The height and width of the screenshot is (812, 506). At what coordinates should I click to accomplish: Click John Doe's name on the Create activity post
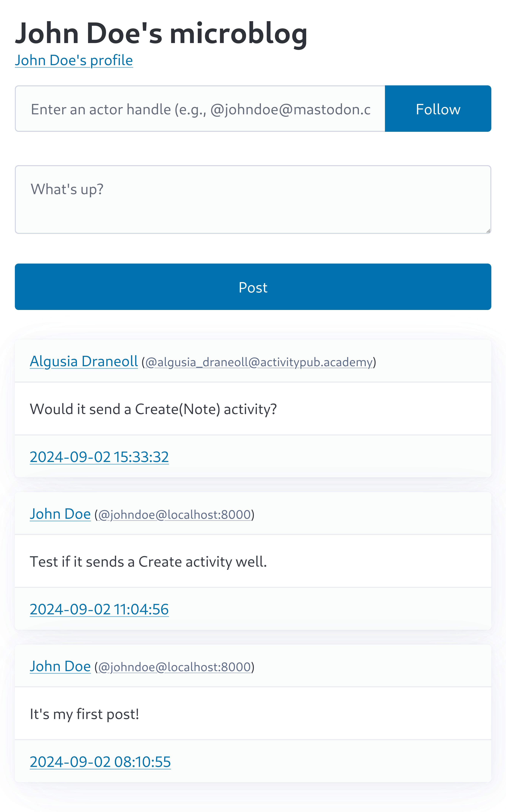(60, 514)
